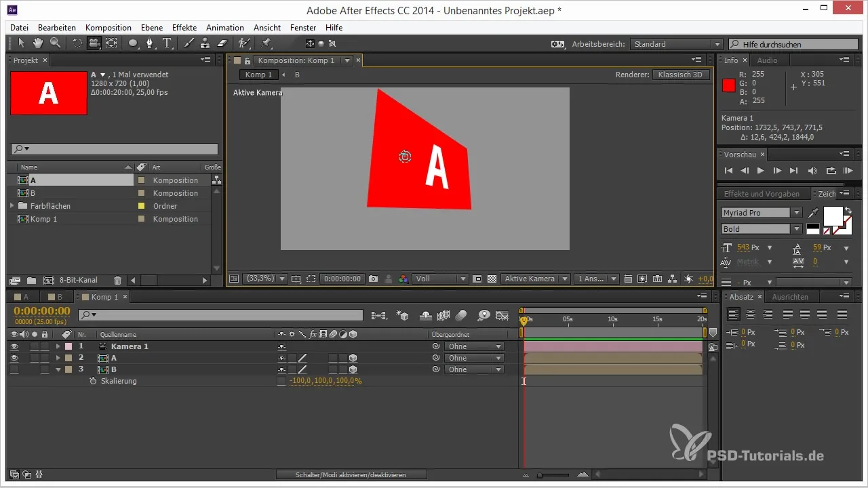The width and height of the screenshot is (868, 488).
Task: Toggle composition viewer lock icon
Action: point(248,60)
